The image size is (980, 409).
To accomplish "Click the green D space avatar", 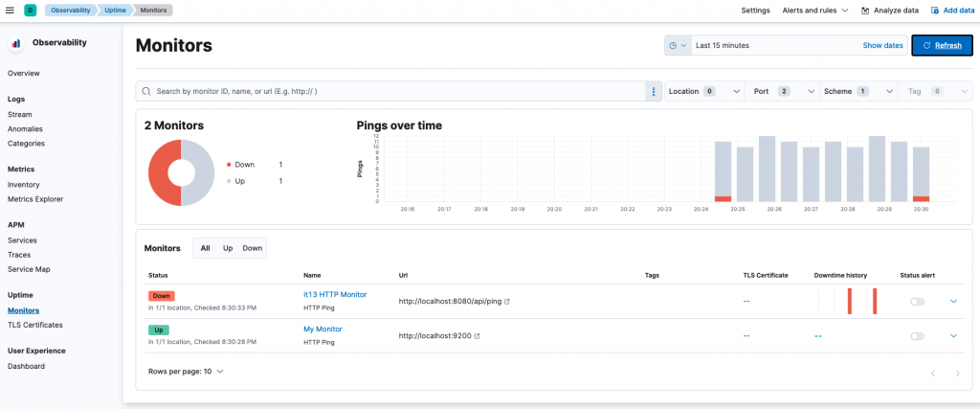I will pyautogui.click(x=31, y=10).
